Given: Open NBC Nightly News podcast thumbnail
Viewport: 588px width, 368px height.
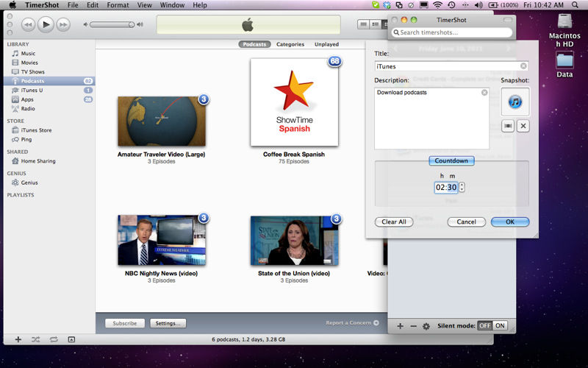Looking at the screenshot, I should pyautogui.click(x=162, y=241).
